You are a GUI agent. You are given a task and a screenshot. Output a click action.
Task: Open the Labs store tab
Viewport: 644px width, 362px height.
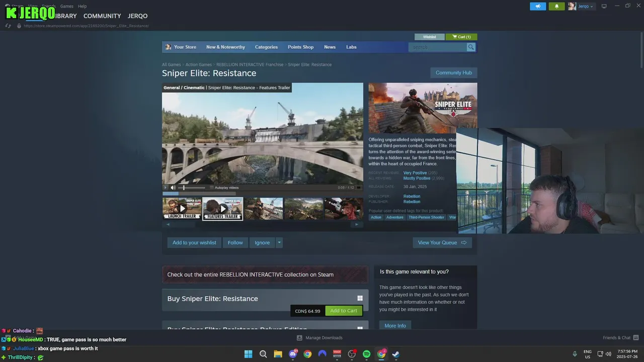(x=351, y=47)
